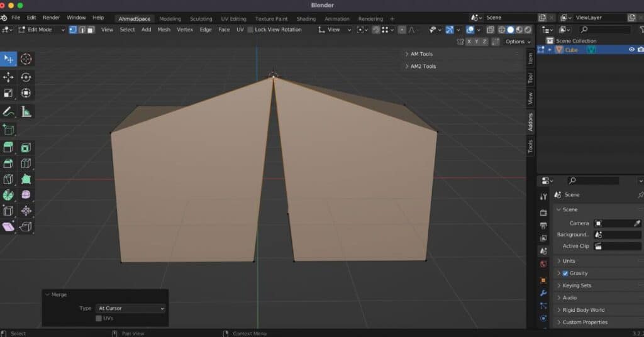Open the Merge Type dropdown
The image size is (644, 337).
click(x=130, y=309)
